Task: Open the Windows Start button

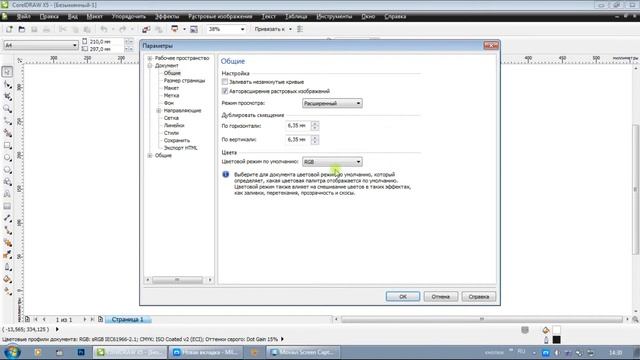Action: pos(12,352)
